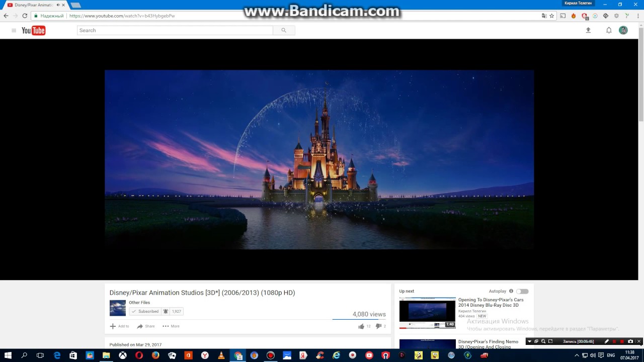This screenshot has width=644, height=362.
Task: Open the YouTube upload arrow icon
Action: tap(588, 30)
